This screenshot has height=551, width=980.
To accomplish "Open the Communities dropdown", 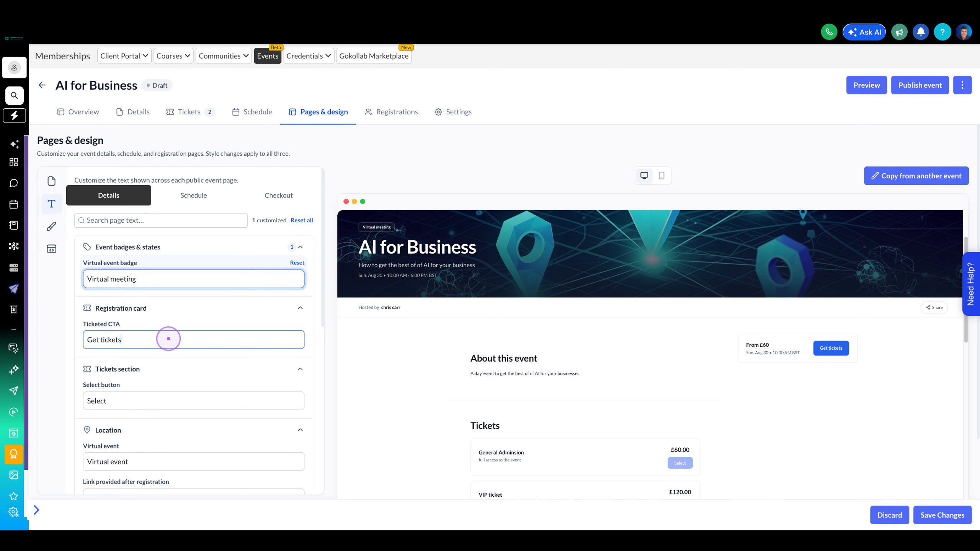I will coord(224,56).
